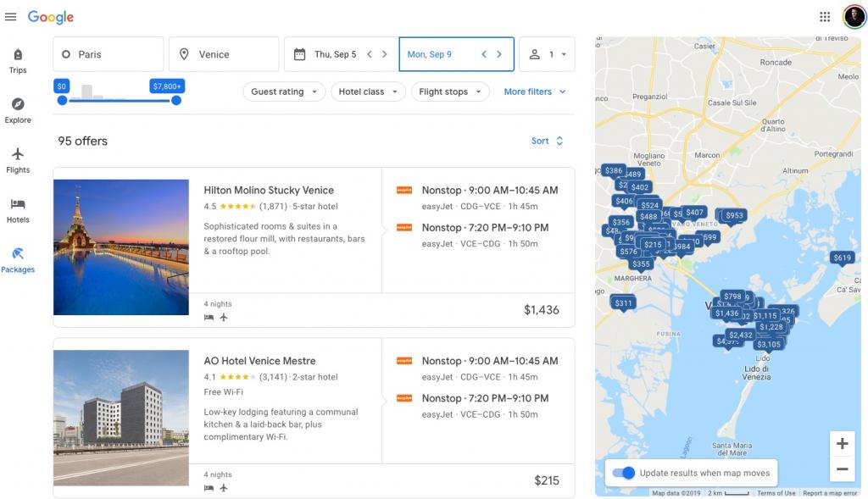
Task: Toggle Update results when map moves
Action: (x=624, y=473)
